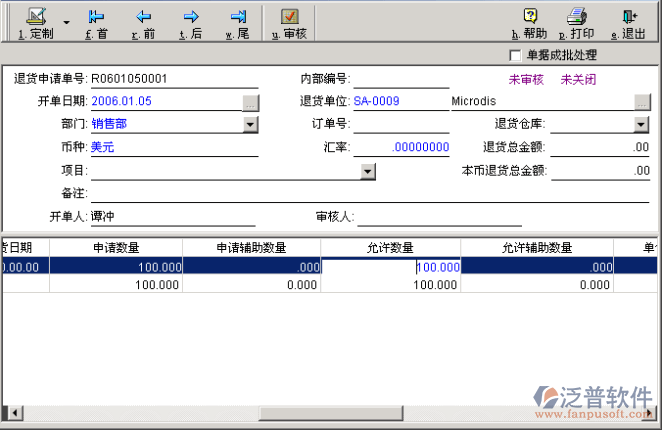This screenshot has width=663, height=430.
Task: Click browse button beside Microdis field
Action: pyautogui.click(x=641, y=102)
